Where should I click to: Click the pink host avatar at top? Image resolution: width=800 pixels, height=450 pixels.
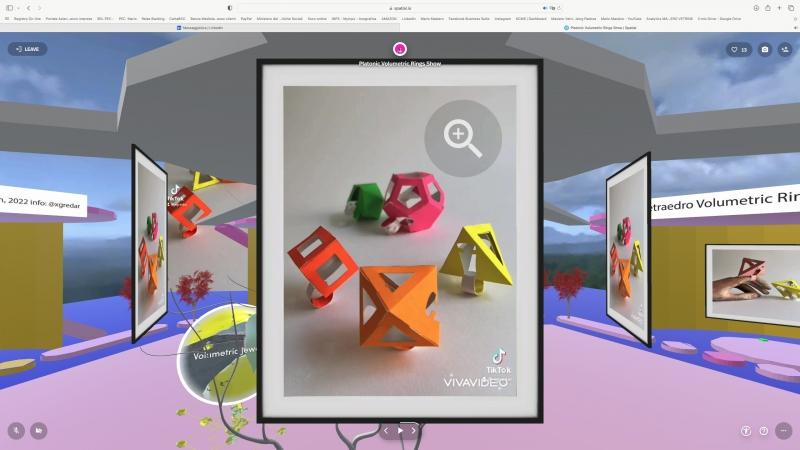point(400,49)
